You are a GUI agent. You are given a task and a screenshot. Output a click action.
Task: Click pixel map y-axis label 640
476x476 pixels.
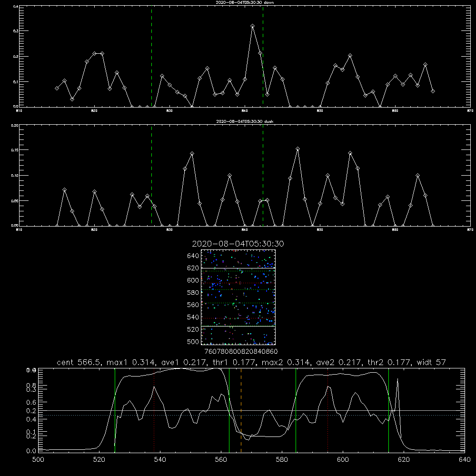click(x=193, y=256)
